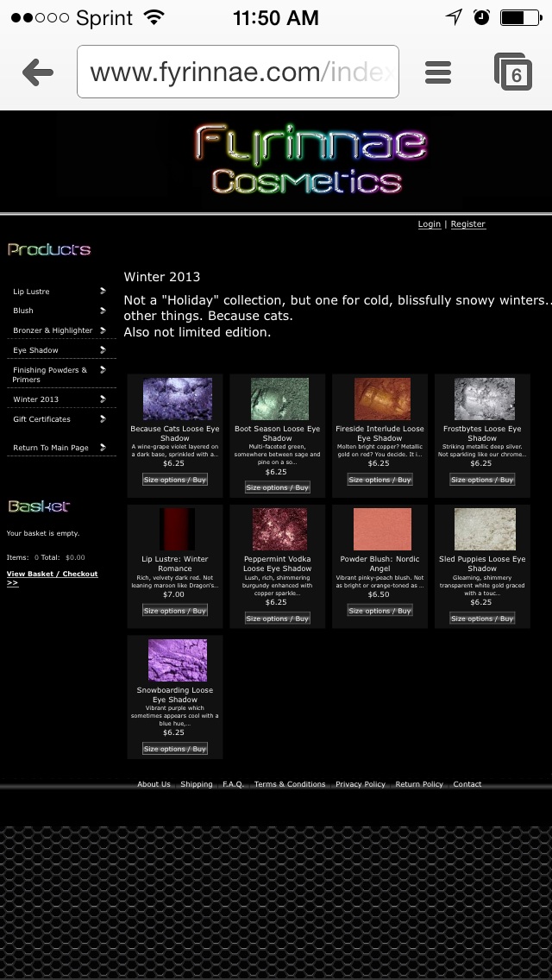Open Lip Lustre Winter Romance image
This screenshot has width=552, height=980.
pos(177,529)
